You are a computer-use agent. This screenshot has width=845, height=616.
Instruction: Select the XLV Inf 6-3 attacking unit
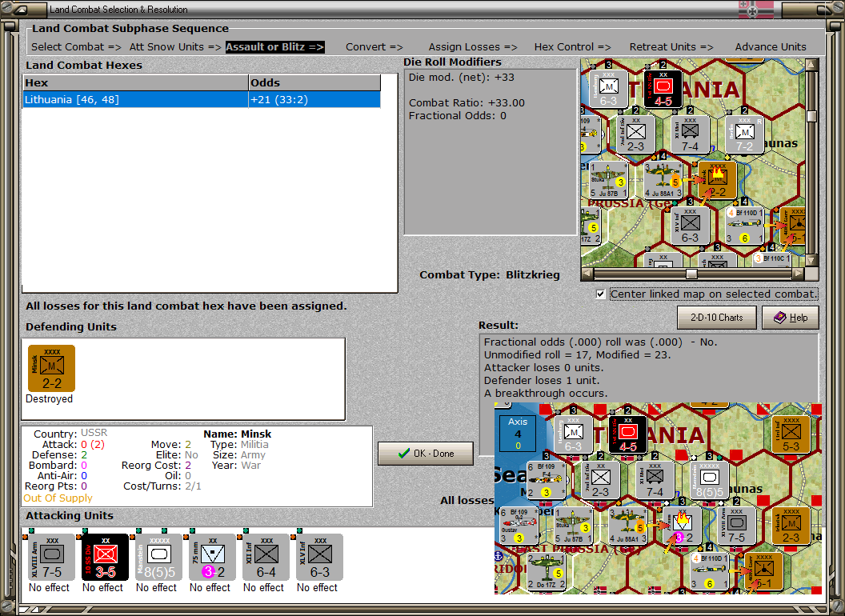point(319,558)
